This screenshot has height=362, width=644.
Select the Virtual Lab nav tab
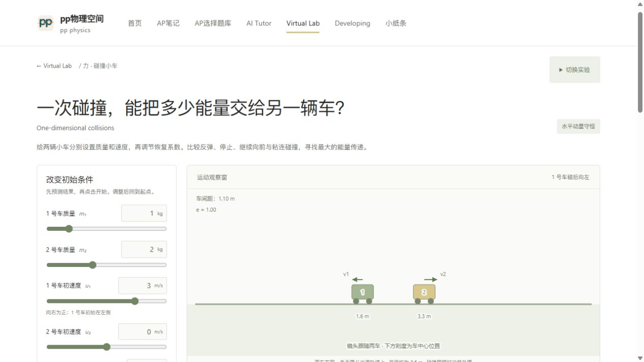pyautogui.click(x=303, y=23)
